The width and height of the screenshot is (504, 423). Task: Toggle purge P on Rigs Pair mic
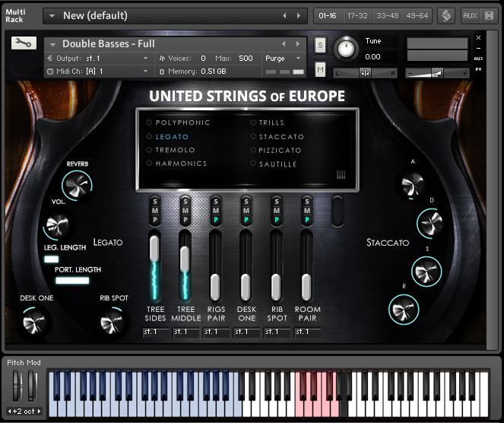point(216,220)
